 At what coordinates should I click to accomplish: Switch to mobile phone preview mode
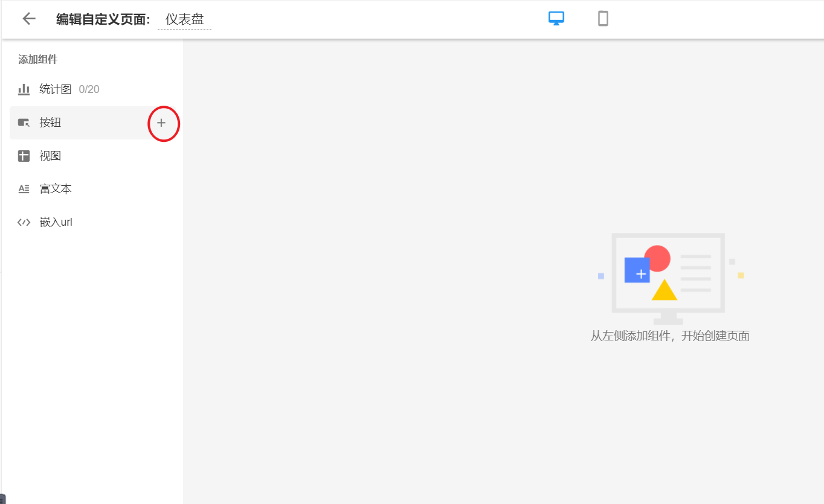click(602, 19)
